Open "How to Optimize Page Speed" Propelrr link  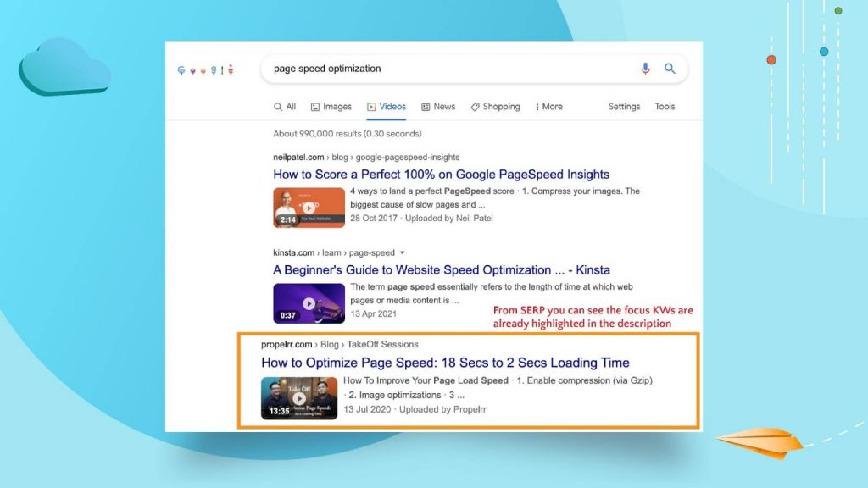point(445,363)
